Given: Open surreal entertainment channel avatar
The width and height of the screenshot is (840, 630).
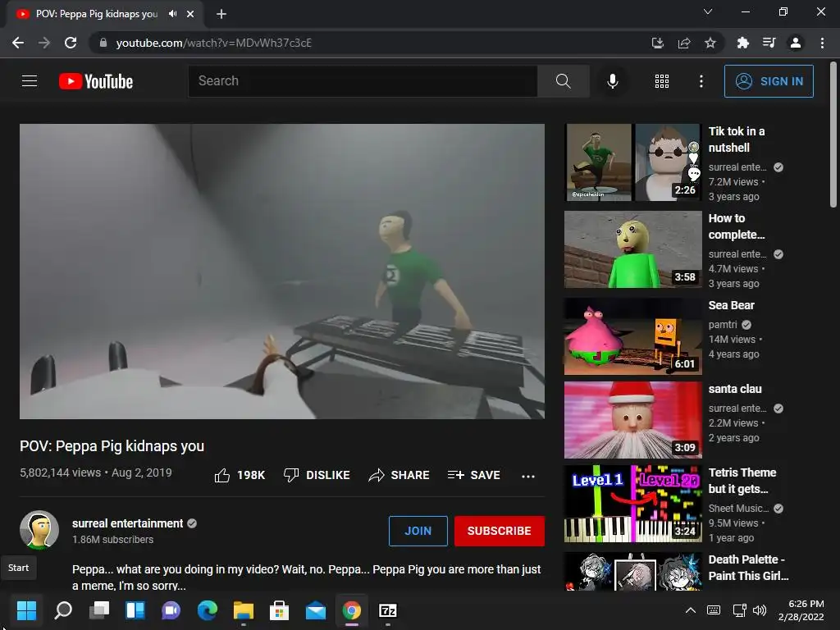Looking at the screenshot, I should [x=39, y=530].
